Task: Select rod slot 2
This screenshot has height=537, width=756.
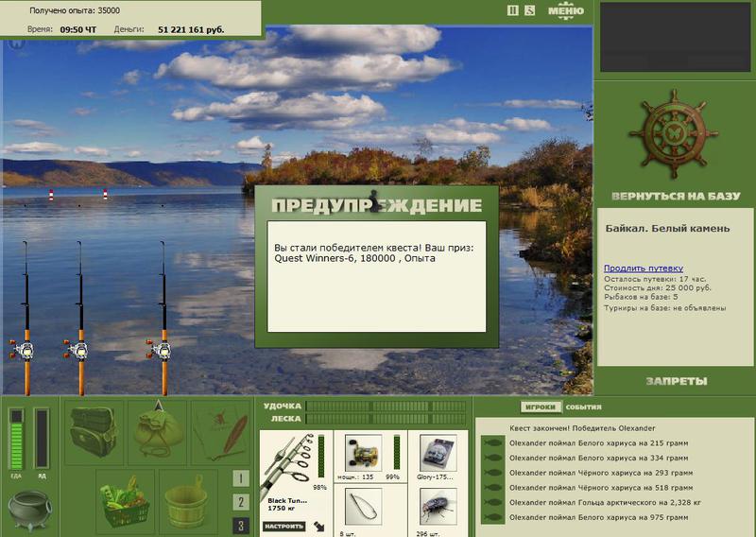Action: click(x=241, y=502)
